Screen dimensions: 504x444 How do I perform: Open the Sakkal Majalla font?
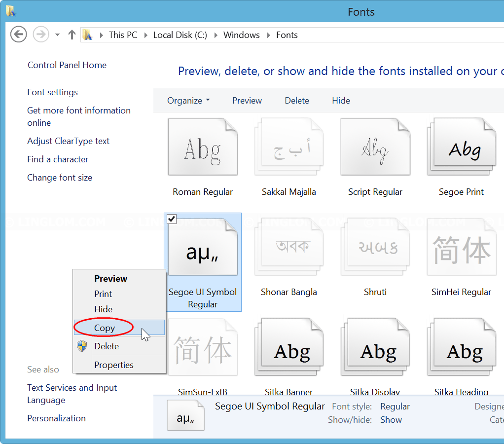point(288,147)
